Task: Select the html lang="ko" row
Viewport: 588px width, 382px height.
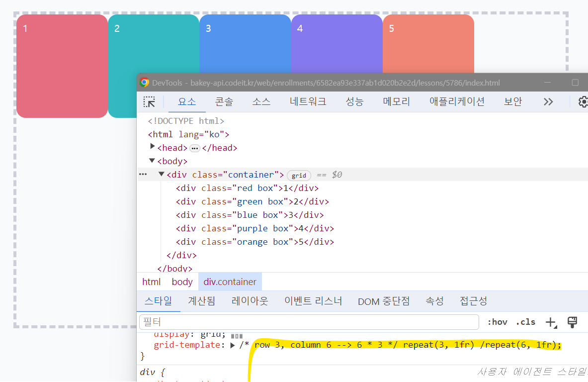Action: 188,134
